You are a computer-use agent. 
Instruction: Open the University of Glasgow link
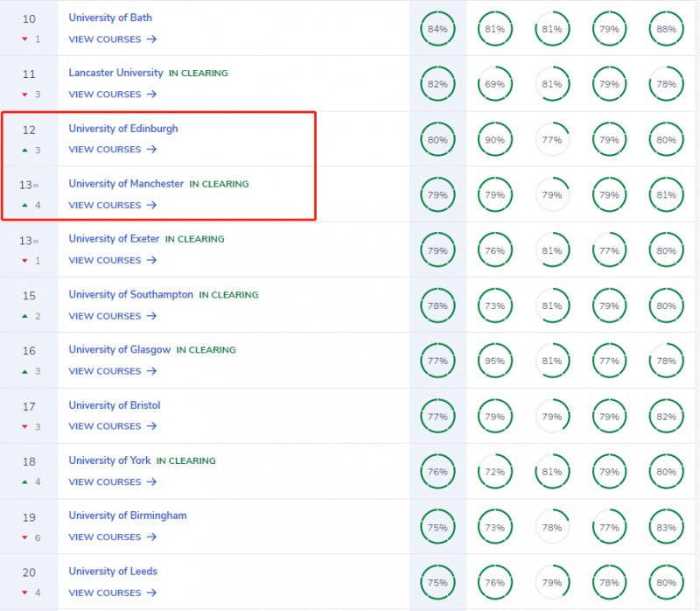[x=120, y=350]
